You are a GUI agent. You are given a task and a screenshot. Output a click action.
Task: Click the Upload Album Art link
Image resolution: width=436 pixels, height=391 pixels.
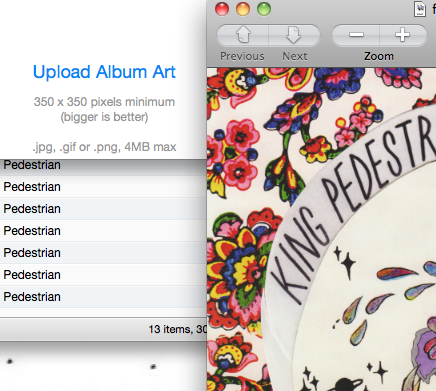coord(104,72)
